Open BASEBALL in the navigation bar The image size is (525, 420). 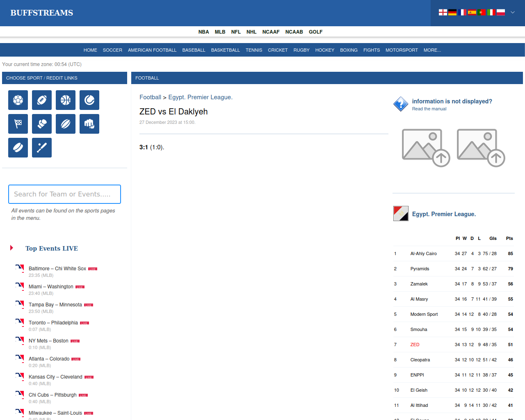coord(194,50)
